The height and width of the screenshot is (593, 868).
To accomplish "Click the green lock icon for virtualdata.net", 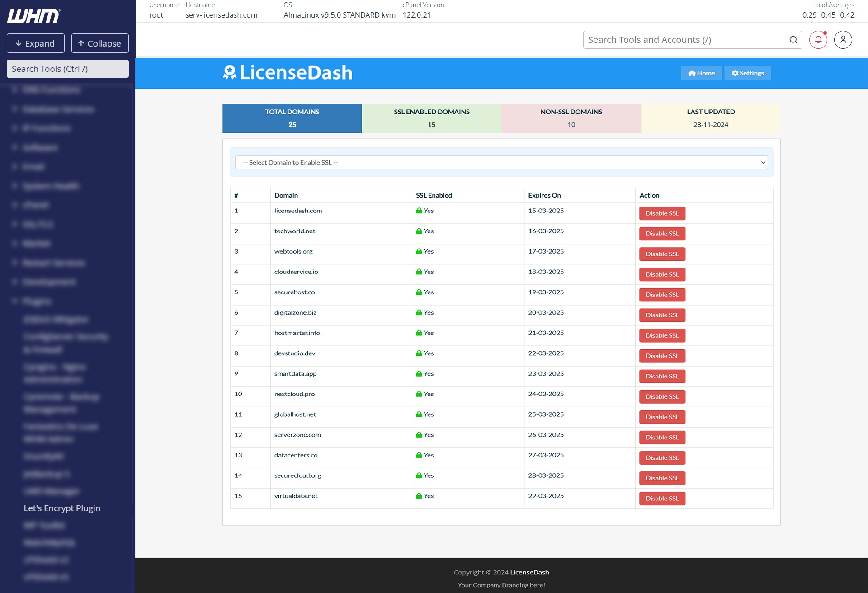I will (419, 496).
